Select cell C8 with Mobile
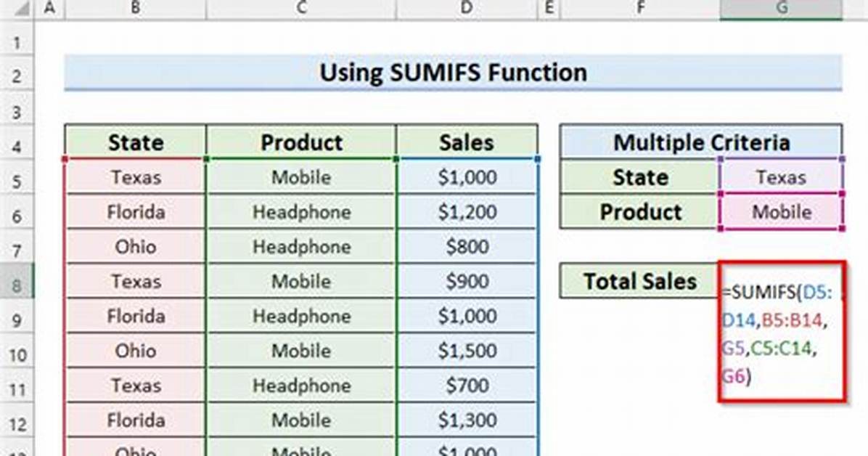868x456 pixels. click(x=301, y=281)
